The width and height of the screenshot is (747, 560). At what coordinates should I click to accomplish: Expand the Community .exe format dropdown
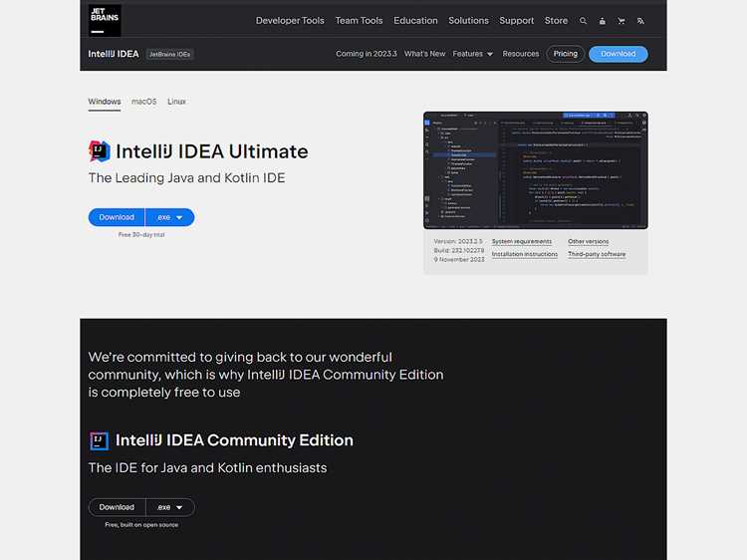click(x=170, y=507)
